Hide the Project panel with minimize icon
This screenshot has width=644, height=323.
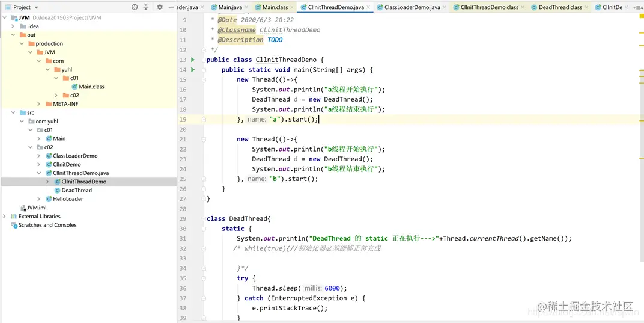(x=171, y=7)
